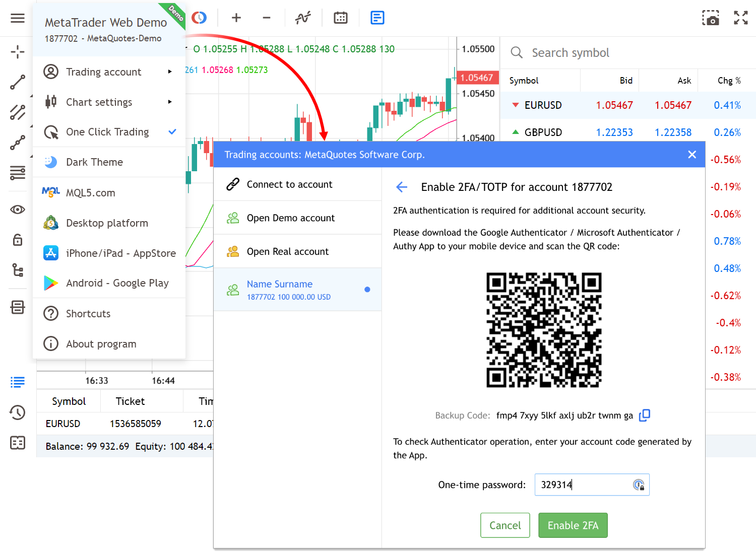Select About program from menu

[100, 343]
